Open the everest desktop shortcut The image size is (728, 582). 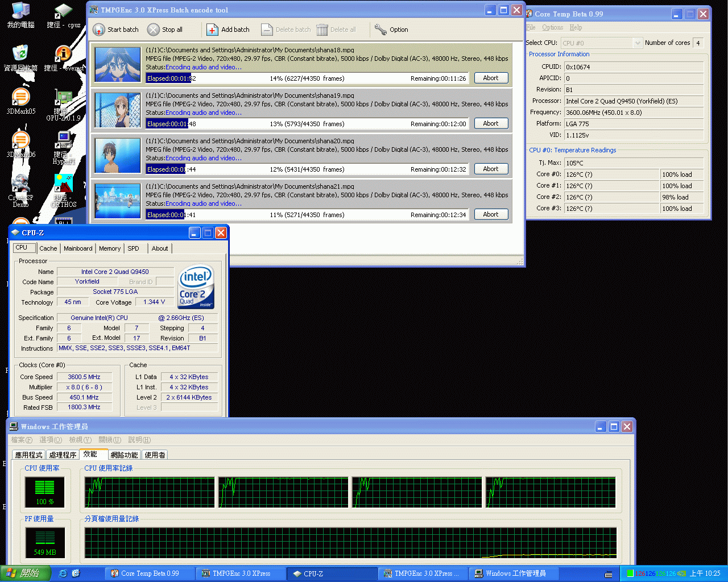click(63, 59)
